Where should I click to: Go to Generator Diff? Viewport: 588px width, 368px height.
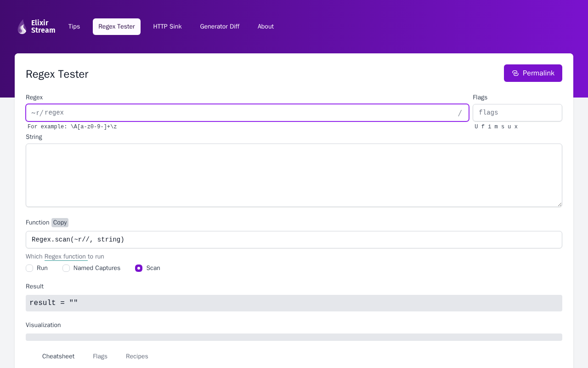220,27
